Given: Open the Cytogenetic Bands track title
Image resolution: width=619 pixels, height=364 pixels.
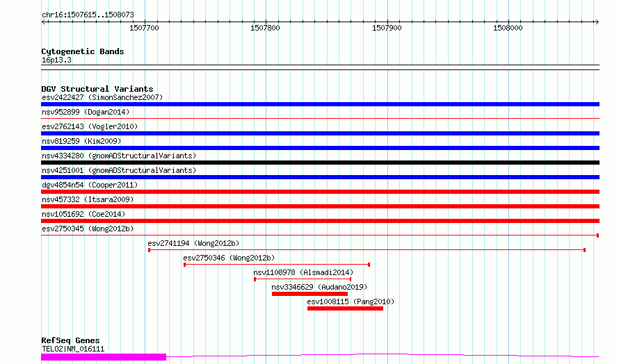Looking at the screenshot, I should [83, 51].
